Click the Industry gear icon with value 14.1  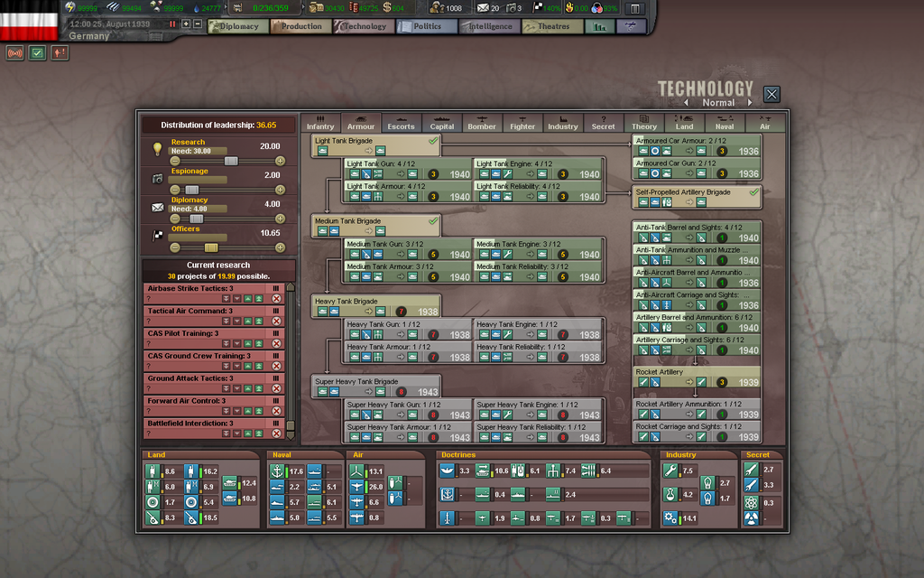point(670,517)
